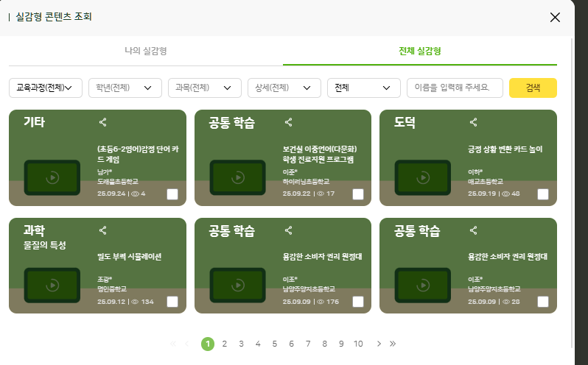Select the 전체 실감형 tab
588x365 pixels.
tap(419, 52)
